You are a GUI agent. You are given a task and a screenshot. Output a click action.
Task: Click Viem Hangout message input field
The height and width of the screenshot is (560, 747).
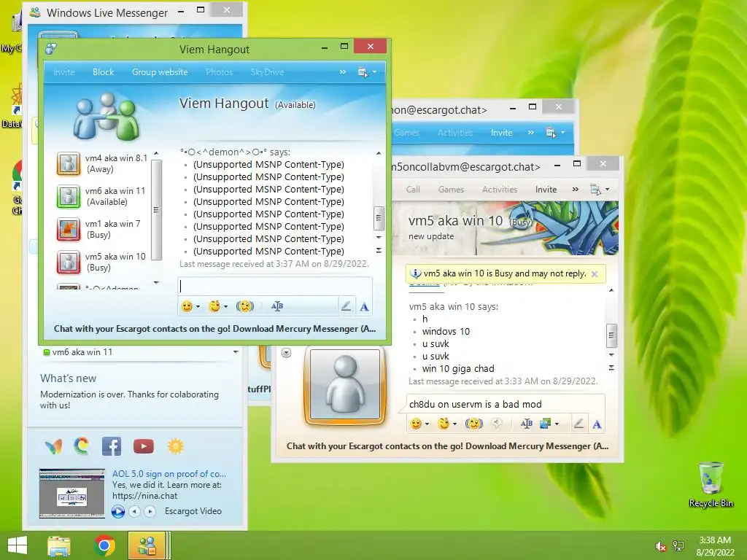pyautogui.click(x=275, y=286)
